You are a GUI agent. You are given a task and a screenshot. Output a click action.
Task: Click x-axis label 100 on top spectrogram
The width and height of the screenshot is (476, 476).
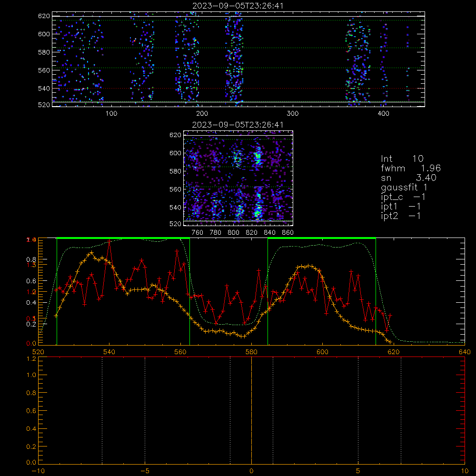point(111,114)
